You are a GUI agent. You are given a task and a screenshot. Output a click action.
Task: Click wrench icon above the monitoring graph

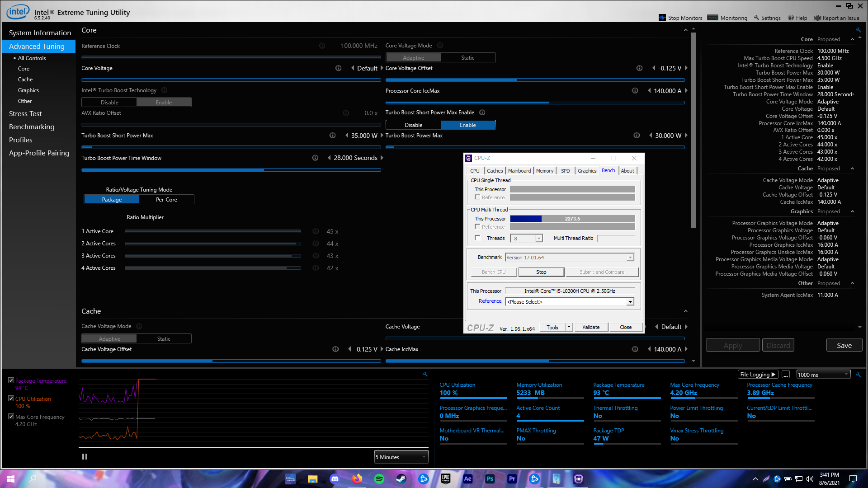pyautogui.click(x=425, y=374)
